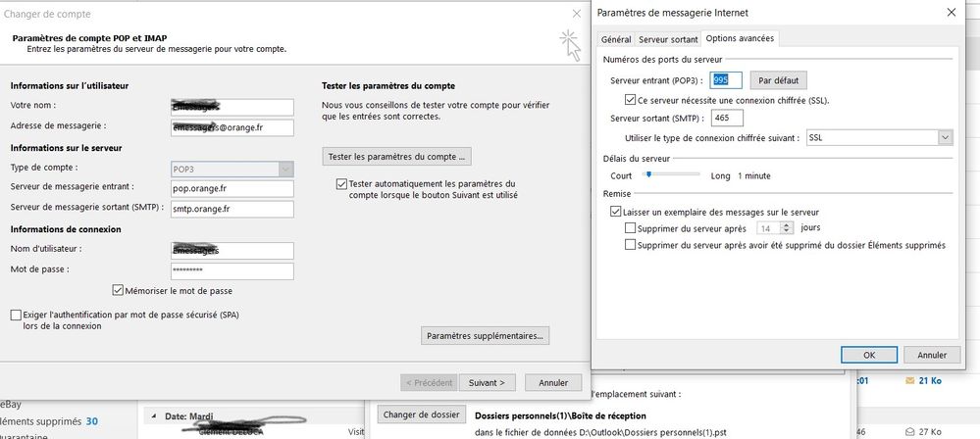The height and width of the screenshot is (439, 980).
Task: Click Tester les paramètres du compte button
Action: (x=396, y=156)
